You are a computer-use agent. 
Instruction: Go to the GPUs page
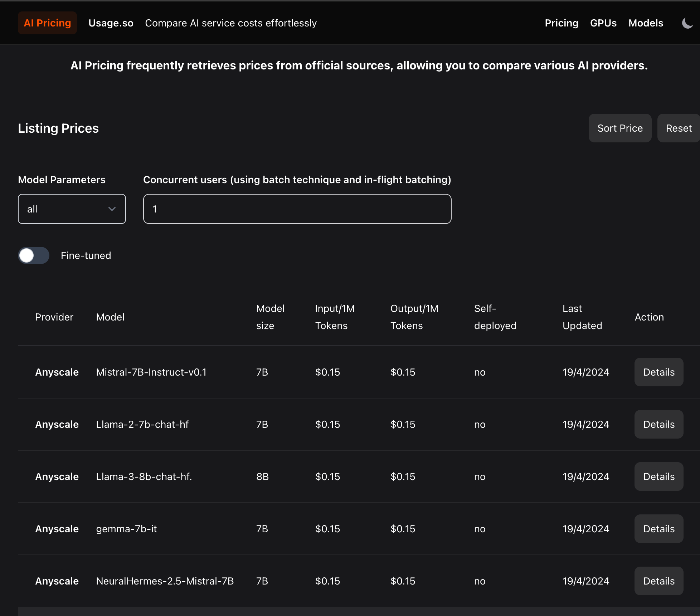[603, 23]
